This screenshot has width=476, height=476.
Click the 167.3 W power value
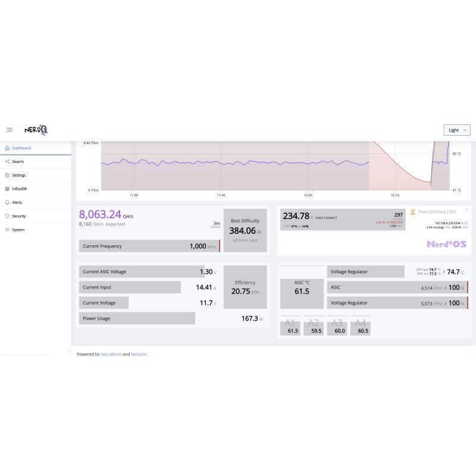click(252, 318)
